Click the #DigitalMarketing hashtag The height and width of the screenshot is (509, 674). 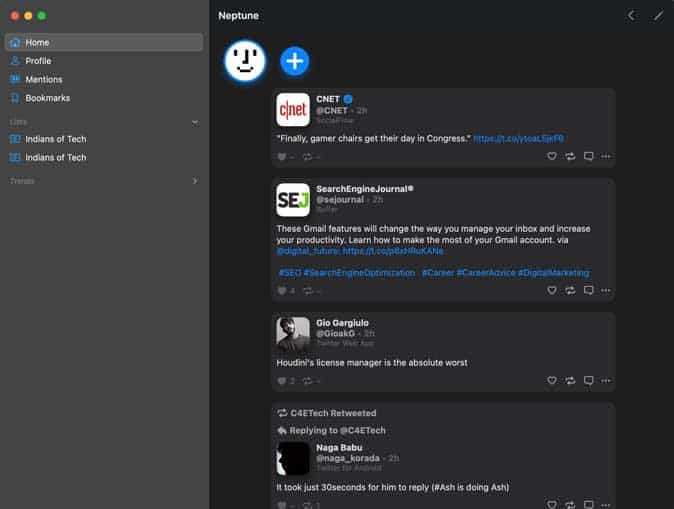coord(554,273)
